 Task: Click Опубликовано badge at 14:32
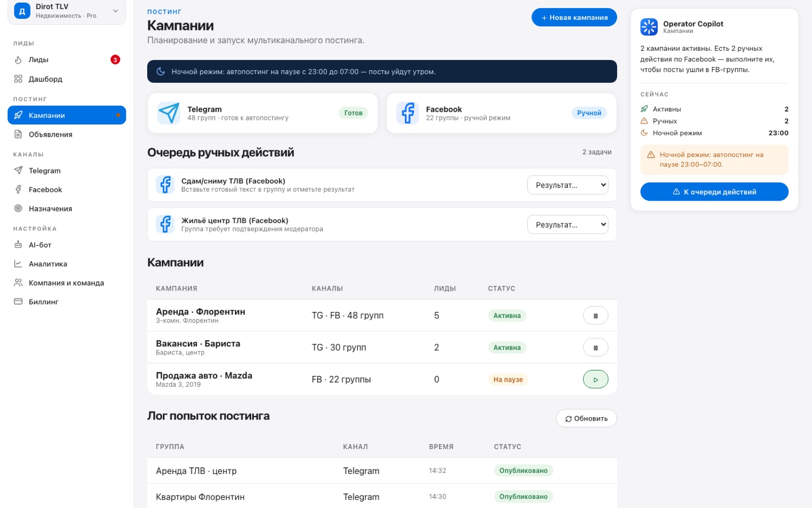click(x=523, y=470)
